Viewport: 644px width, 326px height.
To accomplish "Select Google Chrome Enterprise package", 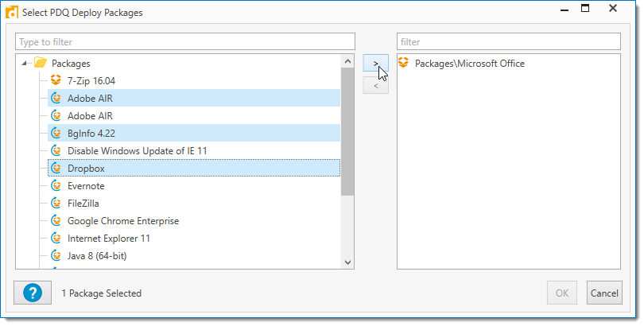I will coord(122,220).
